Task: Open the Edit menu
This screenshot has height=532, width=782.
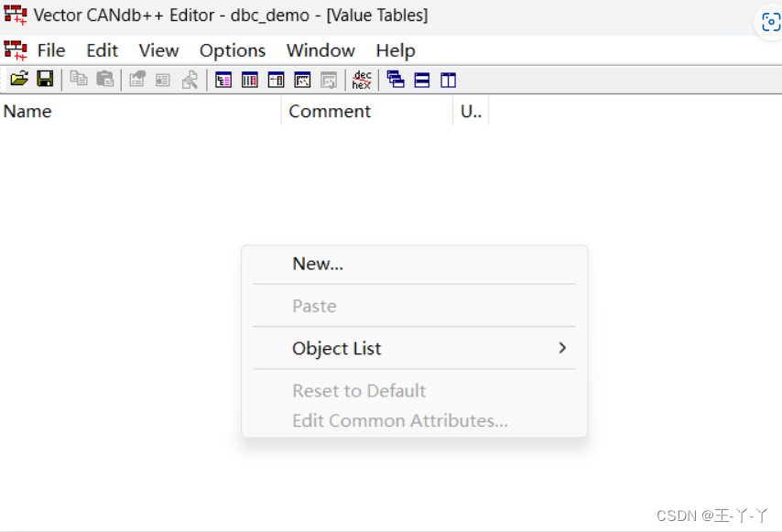Action: (x=102, y=50)
